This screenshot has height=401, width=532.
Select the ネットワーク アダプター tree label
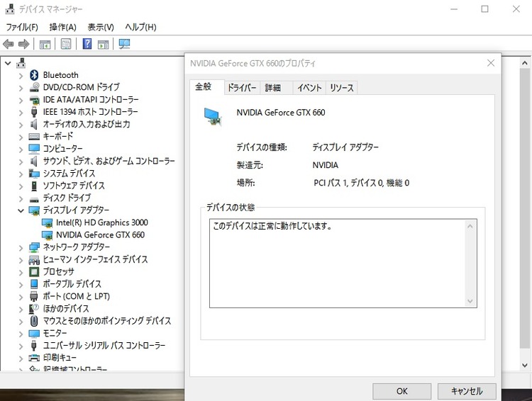(77, 247)
